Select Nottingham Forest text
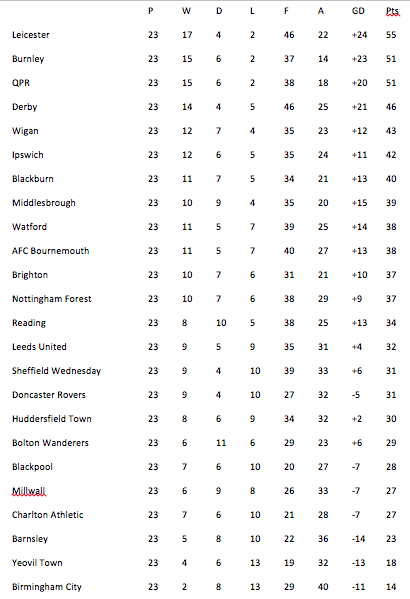The image size is (410, 599). pos(52,299)
